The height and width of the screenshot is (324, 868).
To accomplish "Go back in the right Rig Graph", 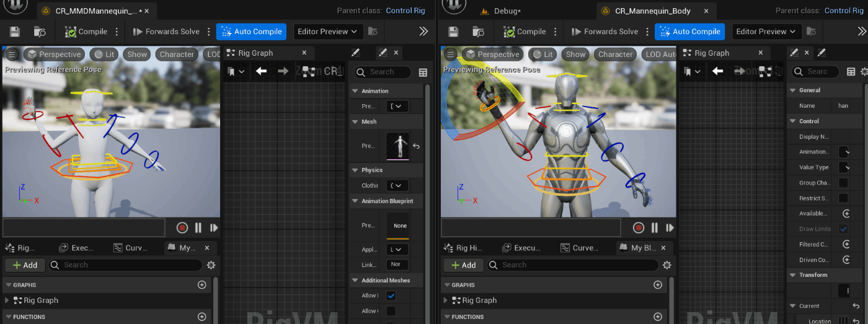I will 717,71.
